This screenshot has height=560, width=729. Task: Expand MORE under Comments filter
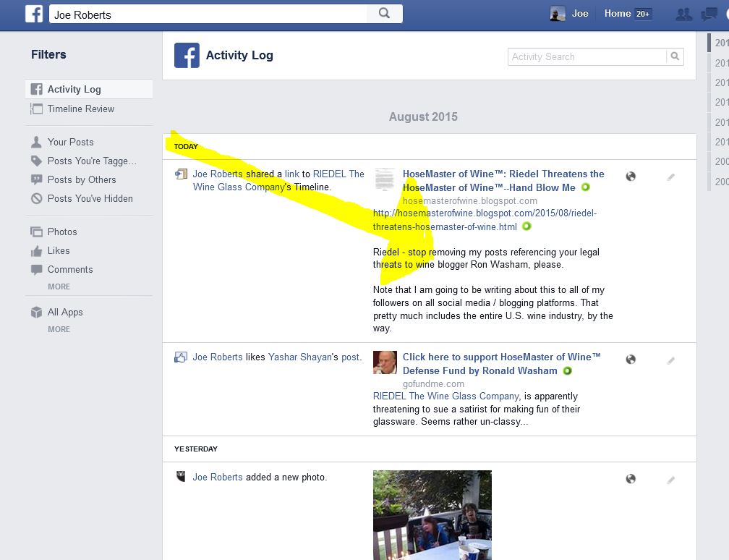pos(59,287)
